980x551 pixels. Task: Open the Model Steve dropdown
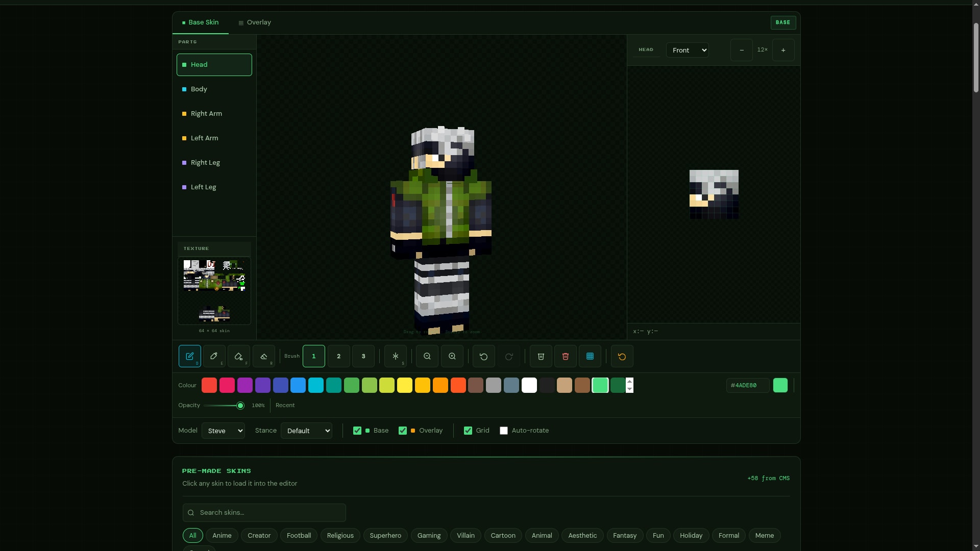tap(224, 431)
